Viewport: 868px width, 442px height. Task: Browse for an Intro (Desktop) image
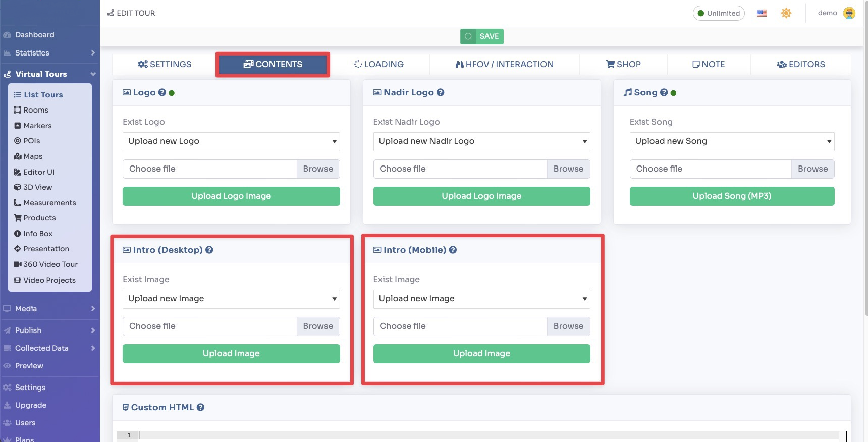click(x=318, y=326)
